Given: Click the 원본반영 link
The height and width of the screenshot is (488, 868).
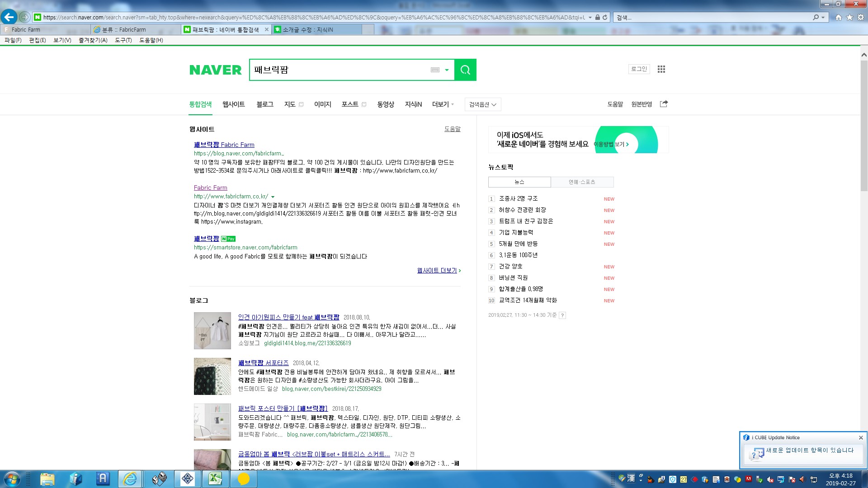Looking at the screenshot, I should tap(642, 104).
